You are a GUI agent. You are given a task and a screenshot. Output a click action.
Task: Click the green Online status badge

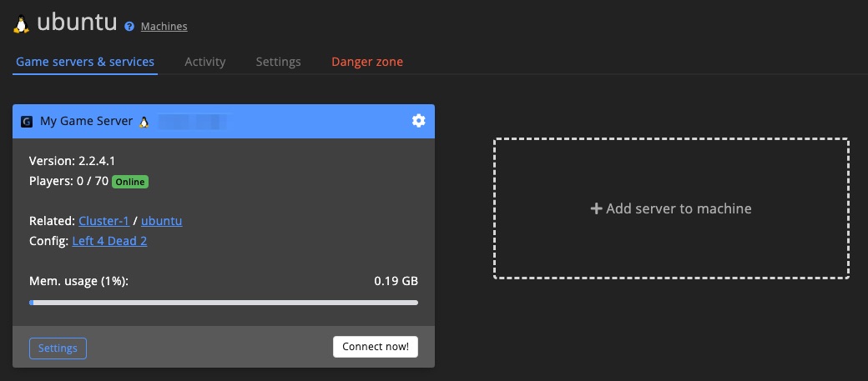coord(130,182)
